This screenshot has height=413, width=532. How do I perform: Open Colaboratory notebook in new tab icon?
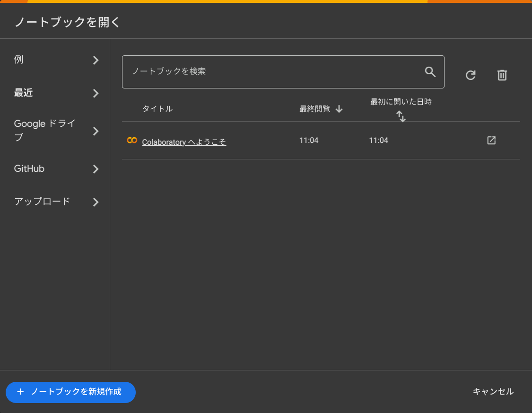pyautogui.click(x=491, y=140)
